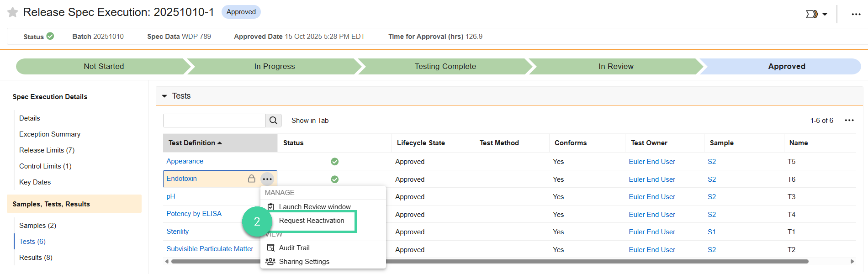Open Control Limits (1) in sidebar

[x=45, y=166]
